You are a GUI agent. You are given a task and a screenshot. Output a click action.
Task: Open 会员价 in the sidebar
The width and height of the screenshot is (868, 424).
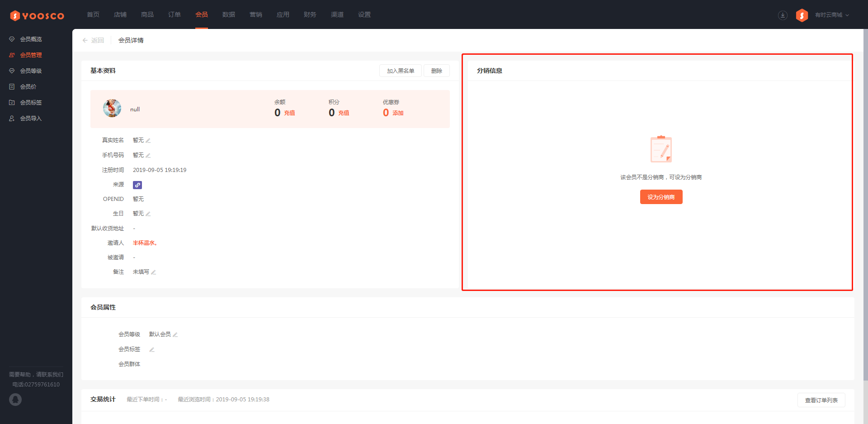28,87
